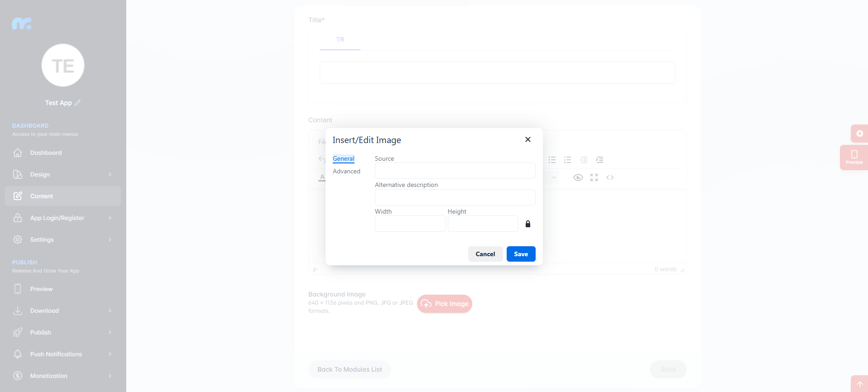Click the Monetization dollar icon
This screenshot has width=868, height=392.
coord(18,376)
